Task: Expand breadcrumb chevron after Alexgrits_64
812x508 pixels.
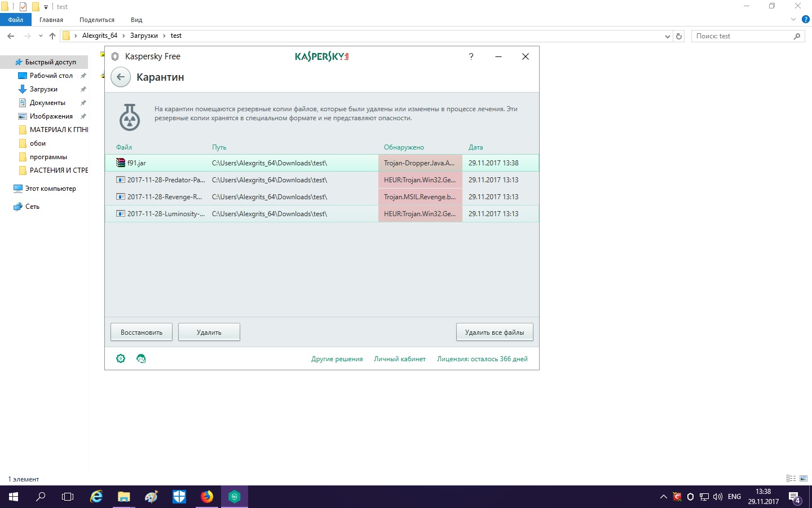Action: coord(123,36)
